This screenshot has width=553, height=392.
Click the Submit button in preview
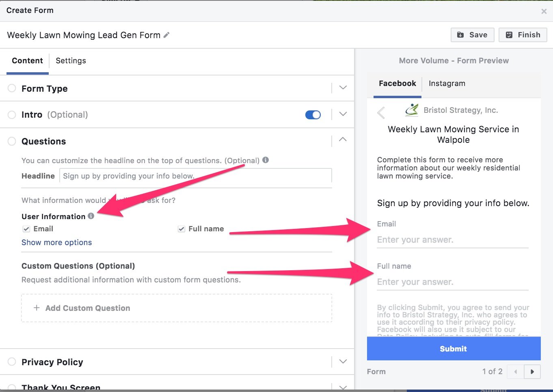coord(454,349)
